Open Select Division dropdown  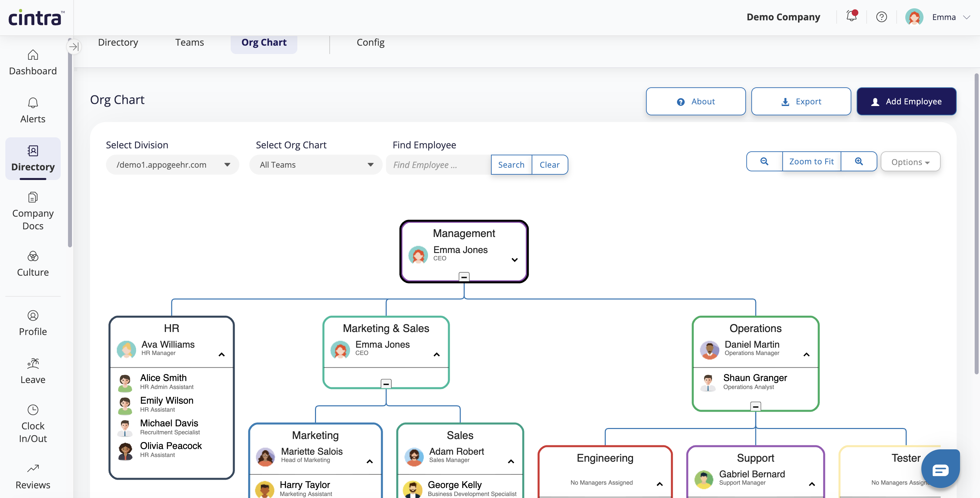[x=172, y=165]
